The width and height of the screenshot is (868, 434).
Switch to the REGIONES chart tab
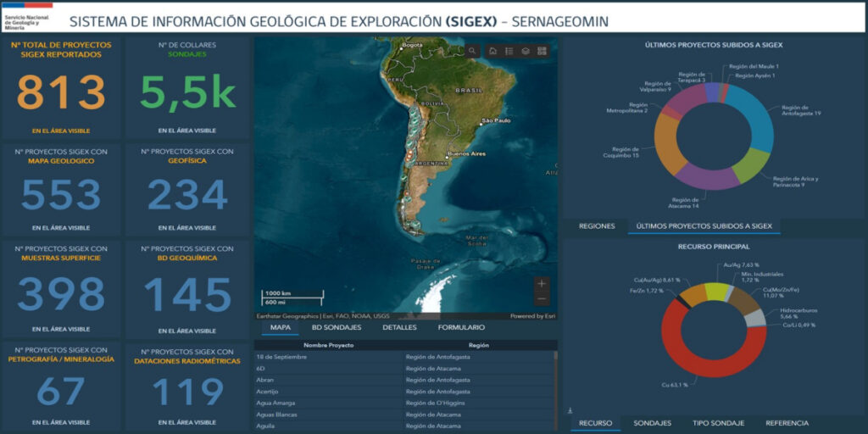(597, 226)
